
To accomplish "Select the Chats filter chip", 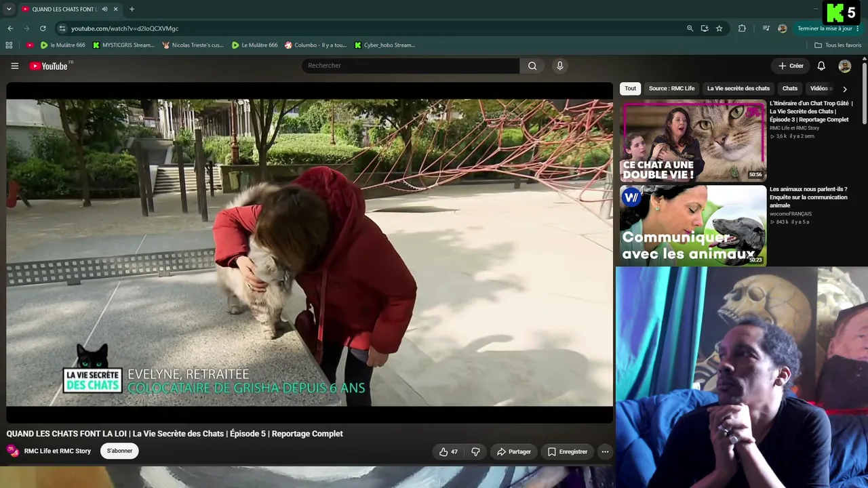I will click(790, 89).
